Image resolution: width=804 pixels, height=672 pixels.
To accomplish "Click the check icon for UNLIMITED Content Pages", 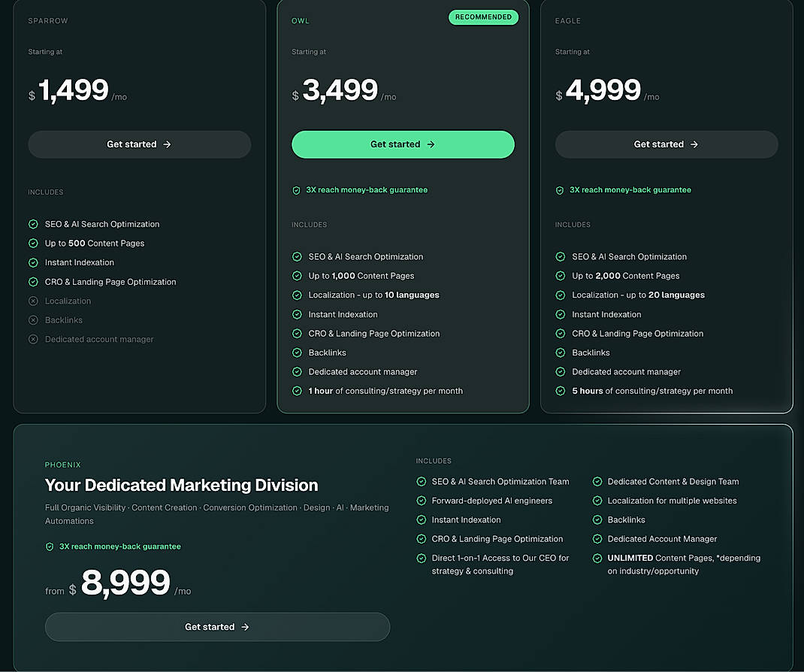I will 597,558.
